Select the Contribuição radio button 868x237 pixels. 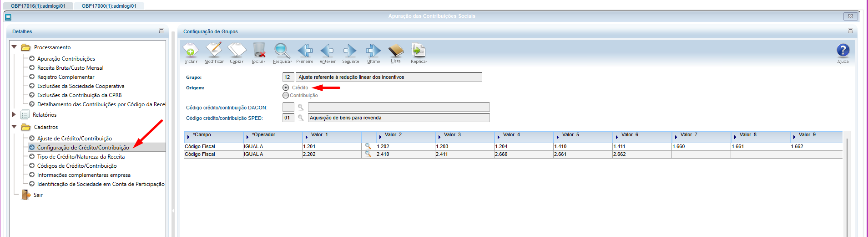[286, 95]
